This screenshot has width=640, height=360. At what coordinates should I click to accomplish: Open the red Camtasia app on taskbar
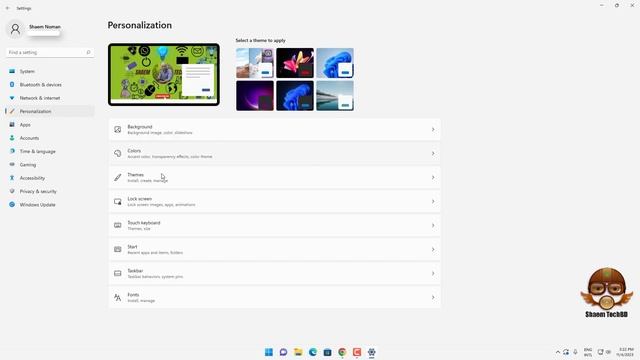357,352
